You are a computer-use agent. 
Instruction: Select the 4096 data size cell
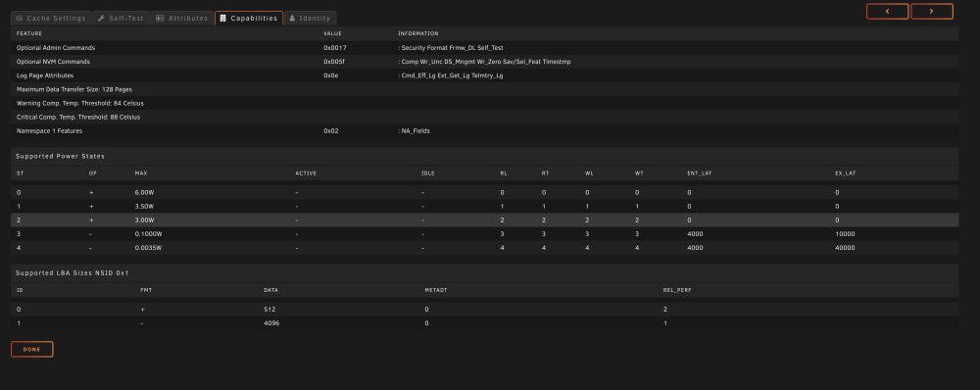pos(271,323)
